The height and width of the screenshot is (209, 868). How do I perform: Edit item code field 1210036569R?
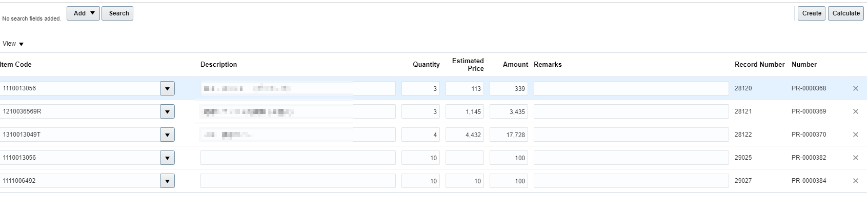pos(80,111)
